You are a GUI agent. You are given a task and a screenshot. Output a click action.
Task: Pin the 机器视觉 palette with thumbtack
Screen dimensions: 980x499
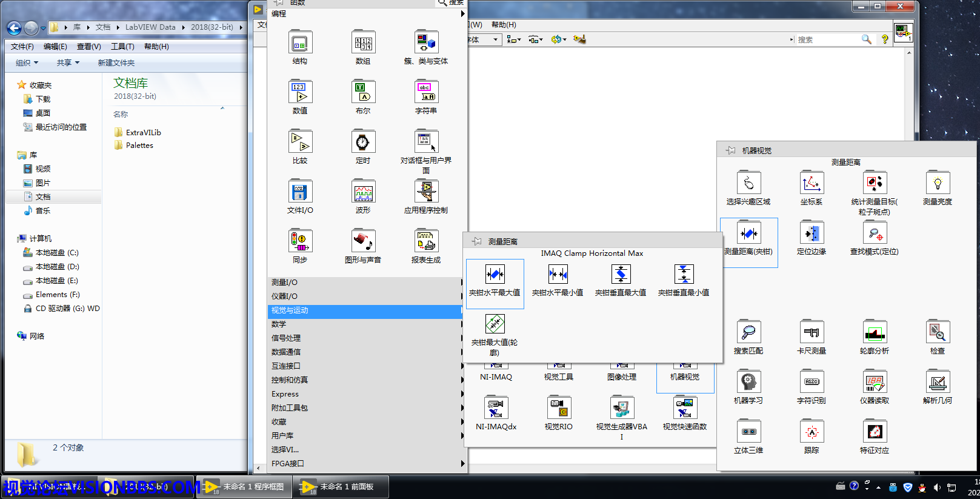pyautogui.click(x=730, y=150)
